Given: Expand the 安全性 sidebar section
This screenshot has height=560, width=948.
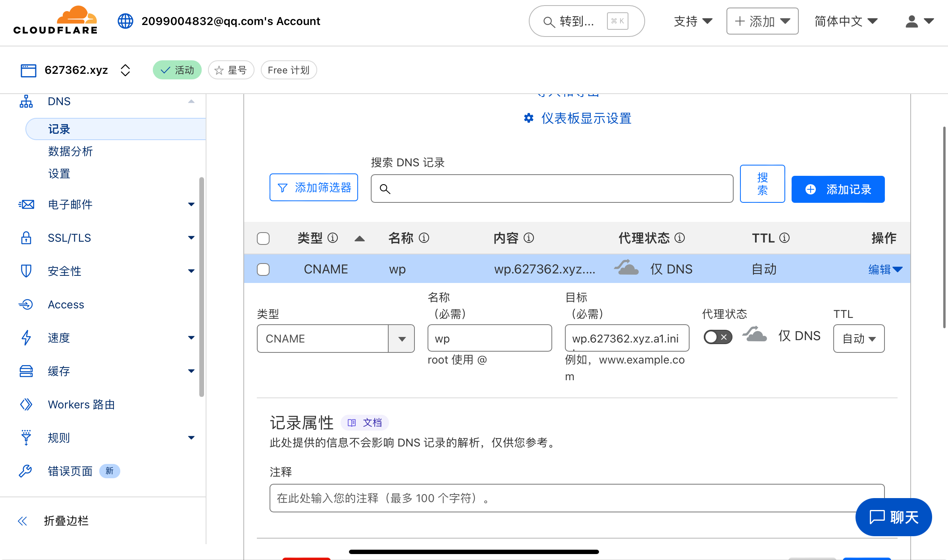Looking at the screenshot, I should (x=191, y=271).
